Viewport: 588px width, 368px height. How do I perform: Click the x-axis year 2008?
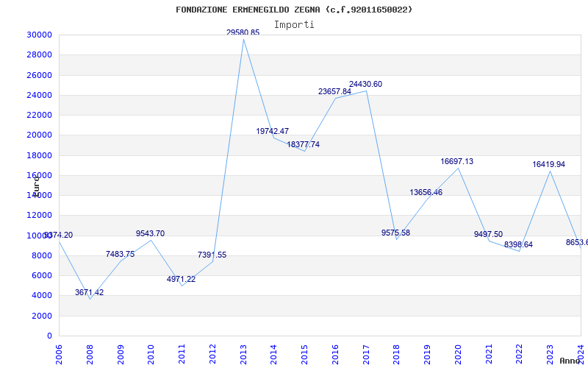pyautogui.click(x=90, y=355)
